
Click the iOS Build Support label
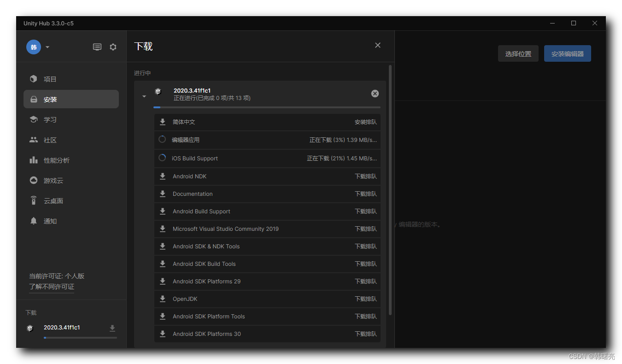tap(195, 158)
